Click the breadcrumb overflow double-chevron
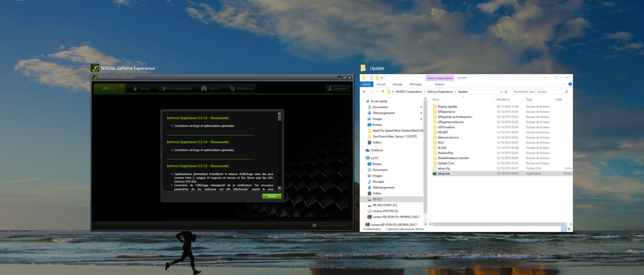Image resolution: width=644 pixels, height=275 pixels. pyautogui.click(x=393, y=92)
